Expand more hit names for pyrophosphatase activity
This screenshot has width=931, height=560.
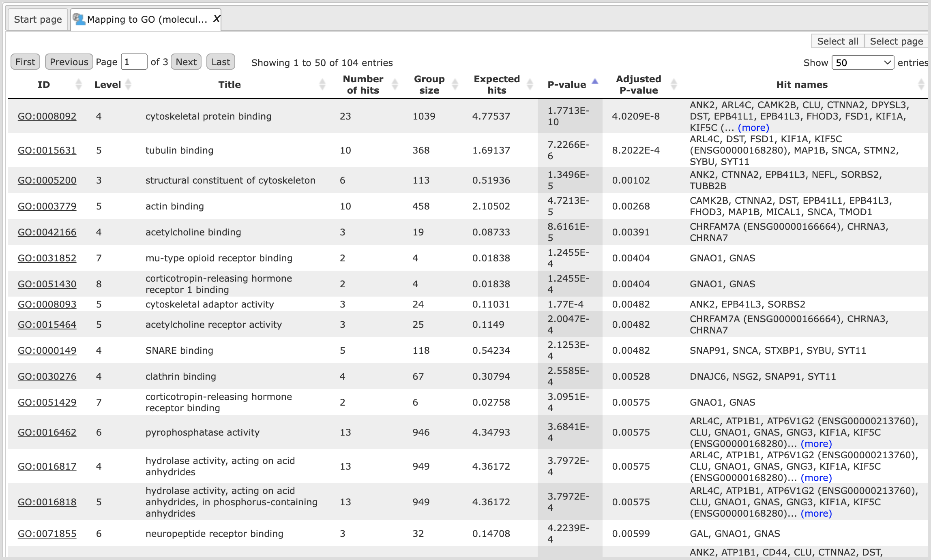click(x=816, y=444)
